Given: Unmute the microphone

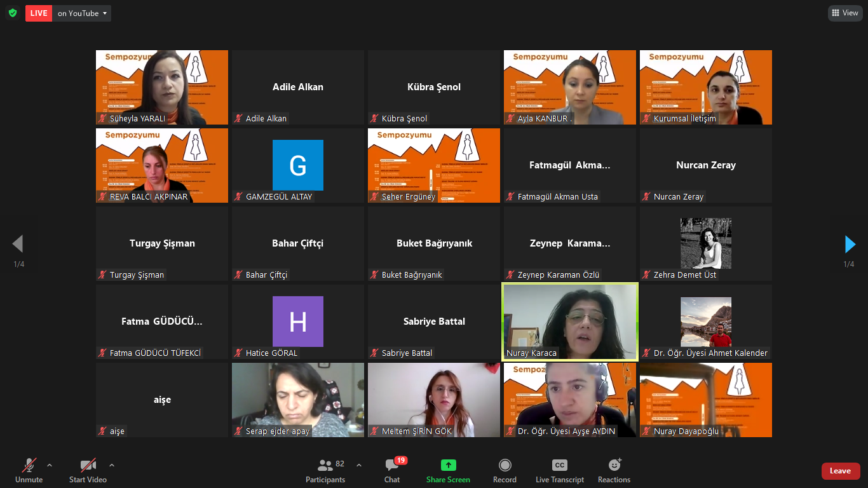Looking at the screenshot, I should 29,466.
